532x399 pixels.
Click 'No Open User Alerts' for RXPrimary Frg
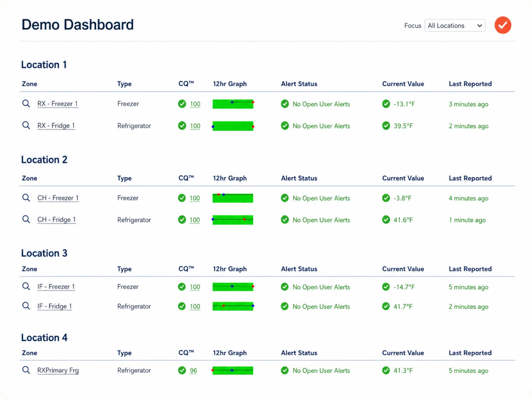(321, 371)
